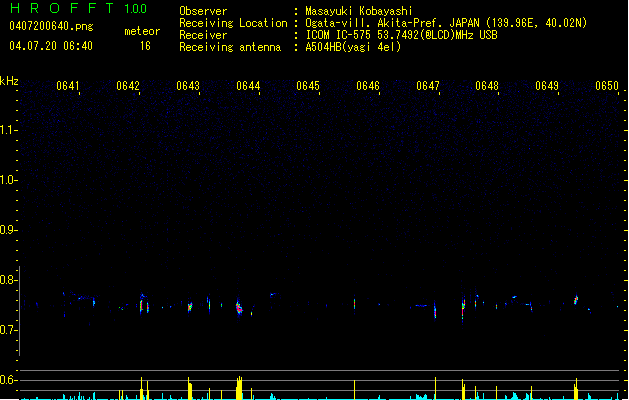Click the 0645 time marker
This screenshot has height=400, width=629.
308,86
